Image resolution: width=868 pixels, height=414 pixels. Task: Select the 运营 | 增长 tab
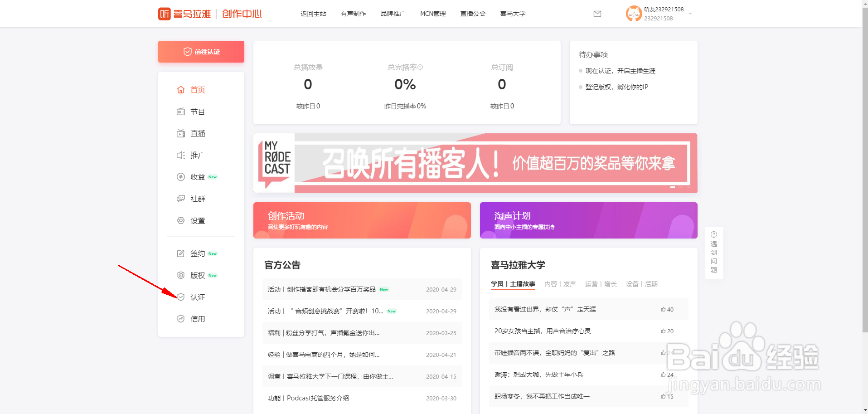click(601, 284)
